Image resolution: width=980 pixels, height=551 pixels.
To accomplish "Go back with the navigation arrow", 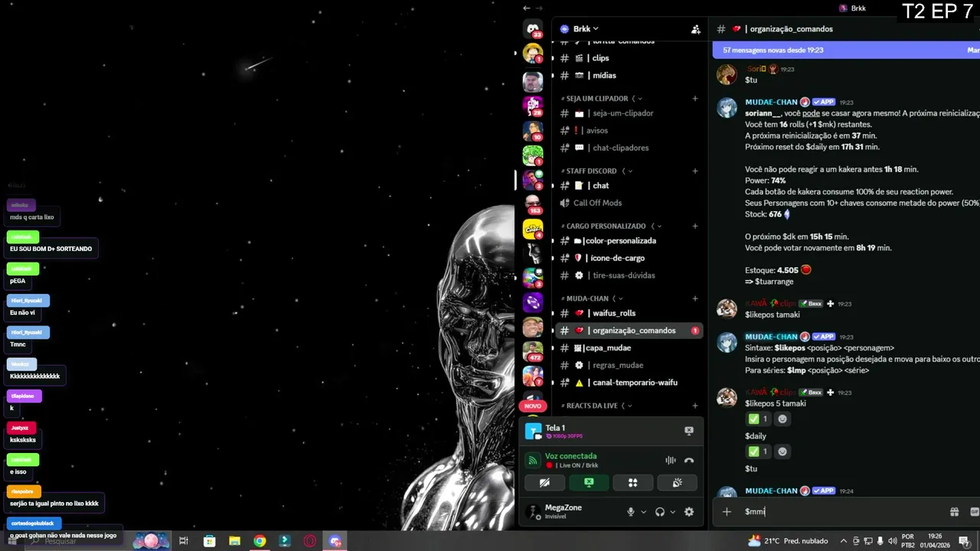I will (527, 8).
